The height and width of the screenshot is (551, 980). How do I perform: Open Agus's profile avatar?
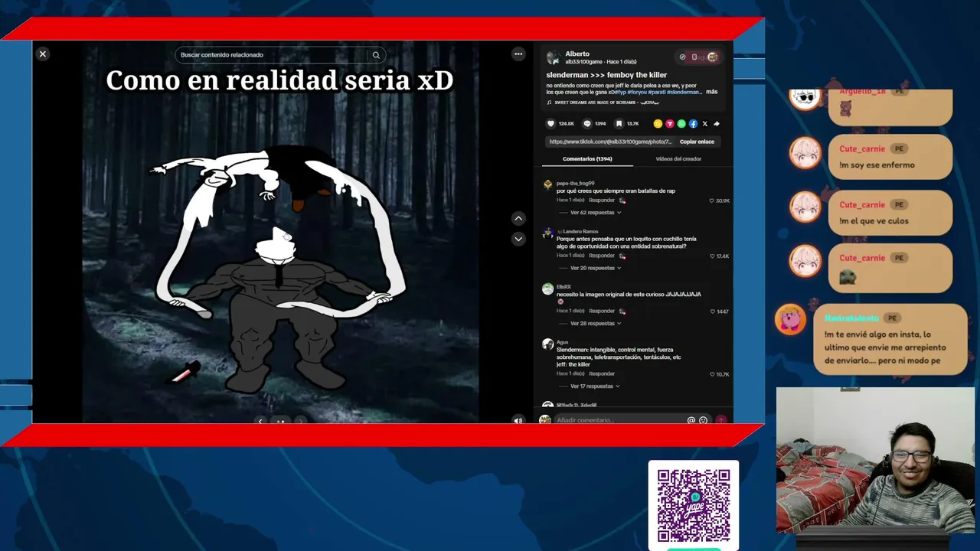pyautogui.click(x=547, y=344)
